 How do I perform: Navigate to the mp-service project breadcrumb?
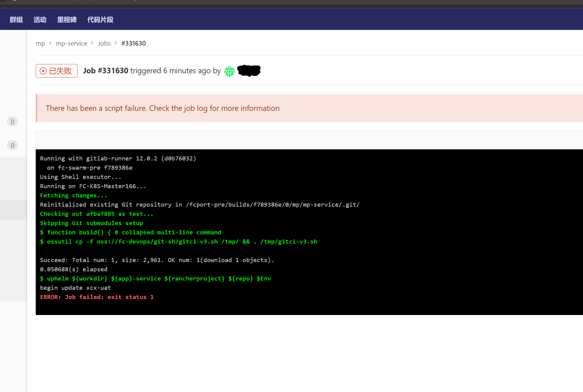(71, 43)
